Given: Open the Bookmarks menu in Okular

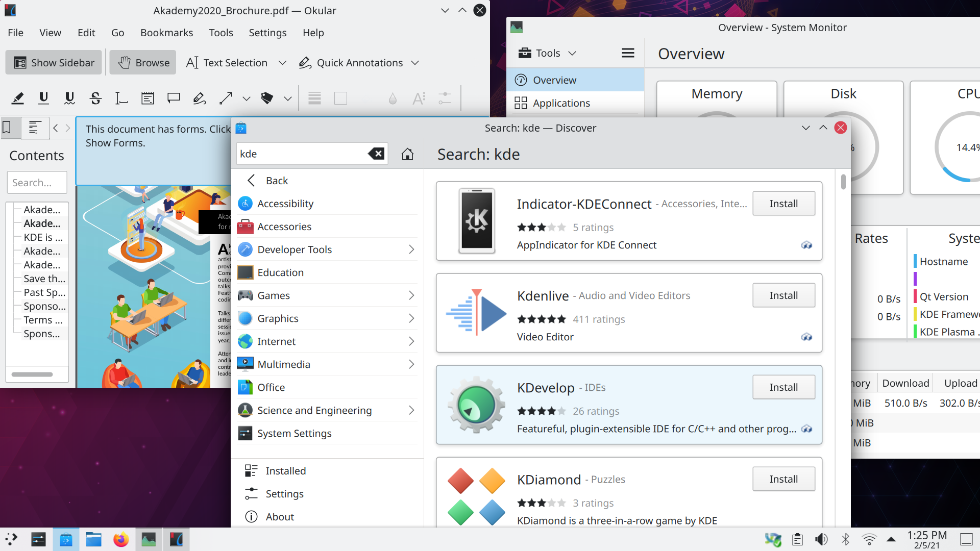Looking at the screenshot, I should pos(166,33).
